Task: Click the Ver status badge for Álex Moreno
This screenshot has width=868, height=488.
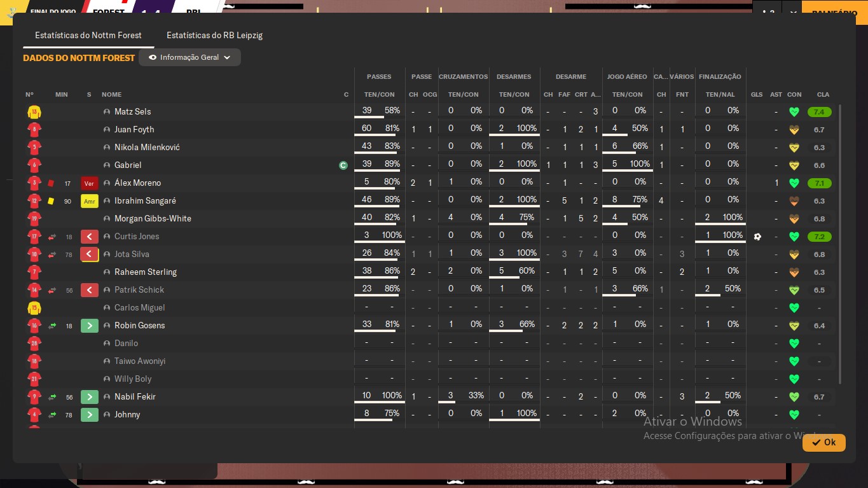Action: (90, 183)
